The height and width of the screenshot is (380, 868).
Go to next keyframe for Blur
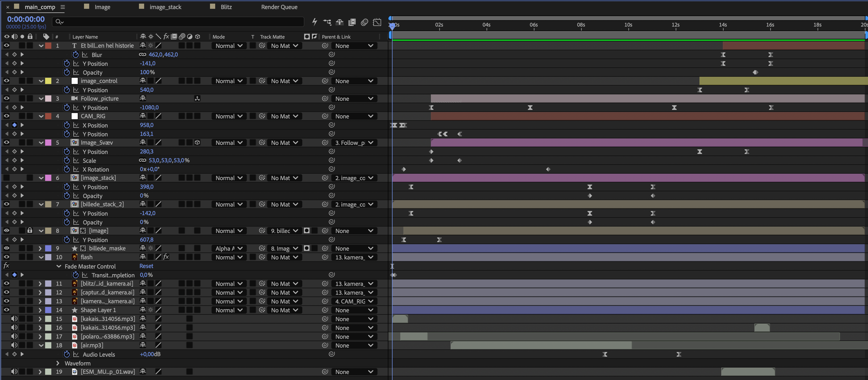pos(22,54)
